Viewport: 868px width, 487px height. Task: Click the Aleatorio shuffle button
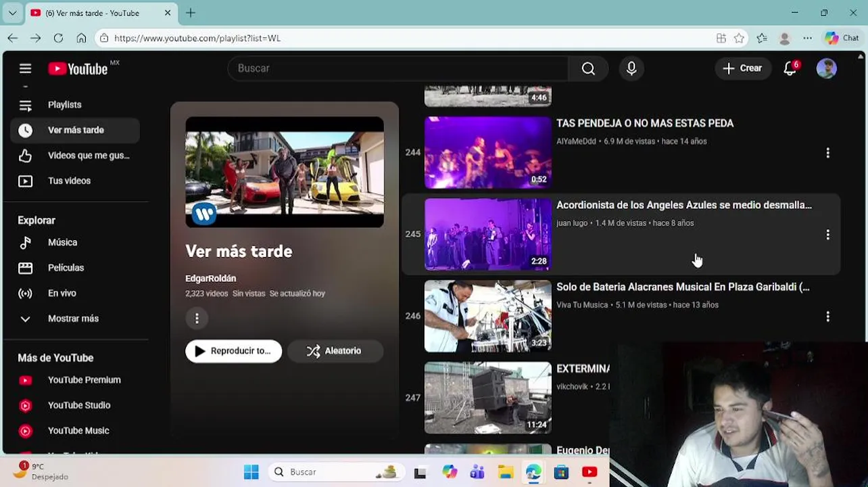click(x=335, y=351)
